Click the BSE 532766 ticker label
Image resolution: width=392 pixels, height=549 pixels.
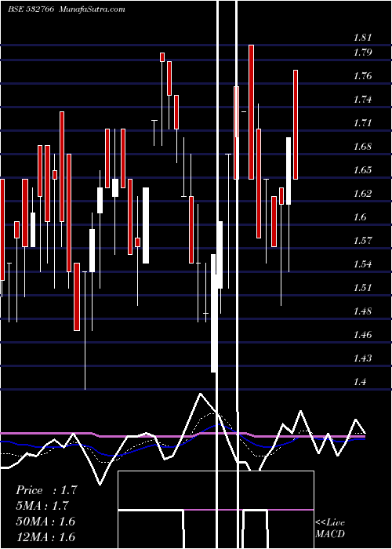pyautogui.click(x=31, y=9)
